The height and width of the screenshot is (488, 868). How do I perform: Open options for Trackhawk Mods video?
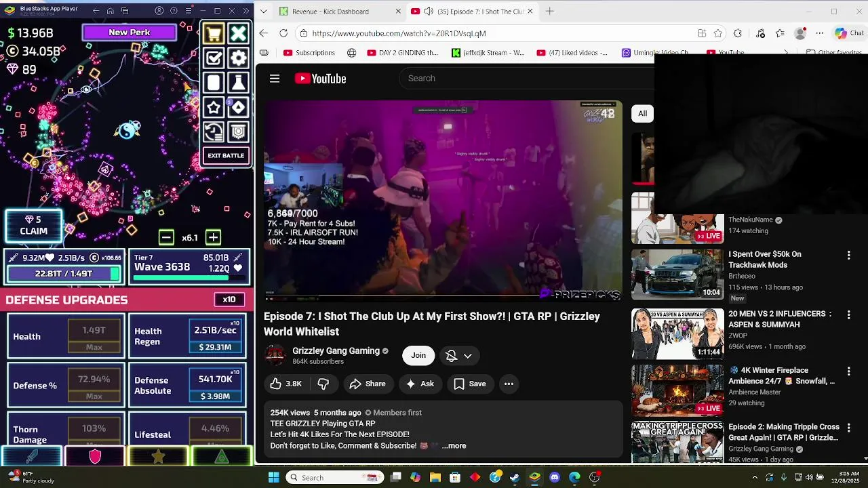click(848, 255)
